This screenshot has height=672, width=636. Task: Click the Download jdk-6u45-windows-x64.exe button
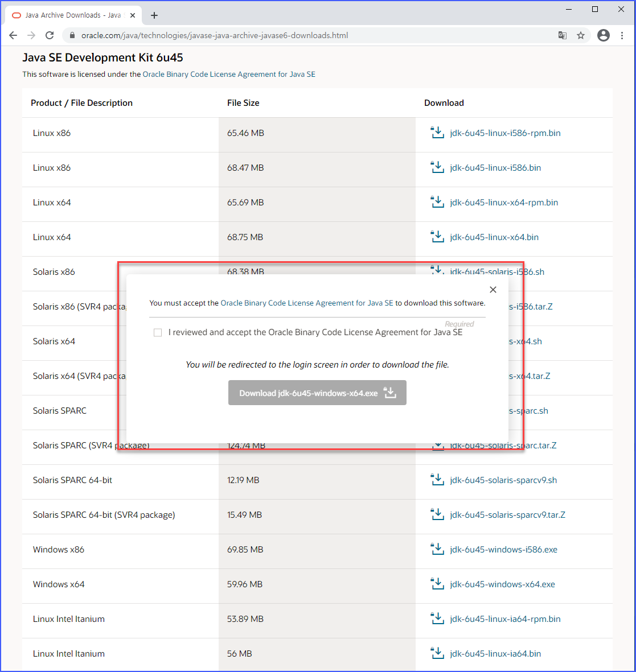coord(317,393)
